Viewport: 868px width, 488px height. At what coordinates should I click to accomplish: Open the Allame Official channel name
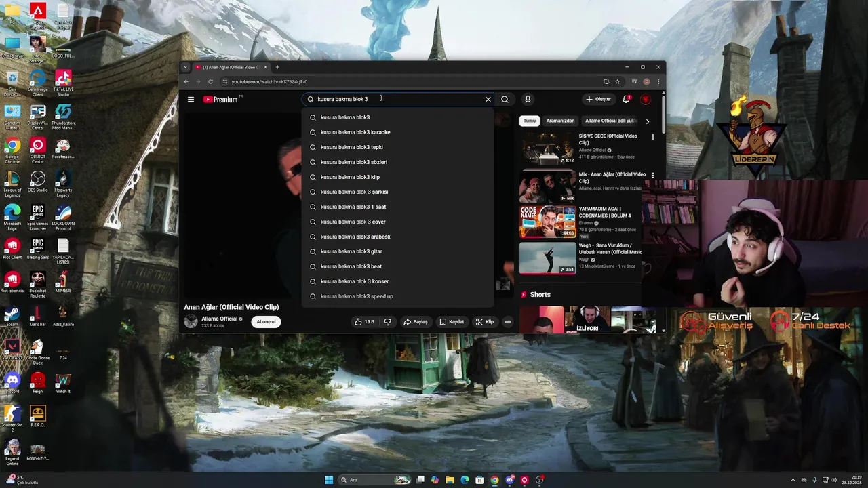(x=219, y=319)
